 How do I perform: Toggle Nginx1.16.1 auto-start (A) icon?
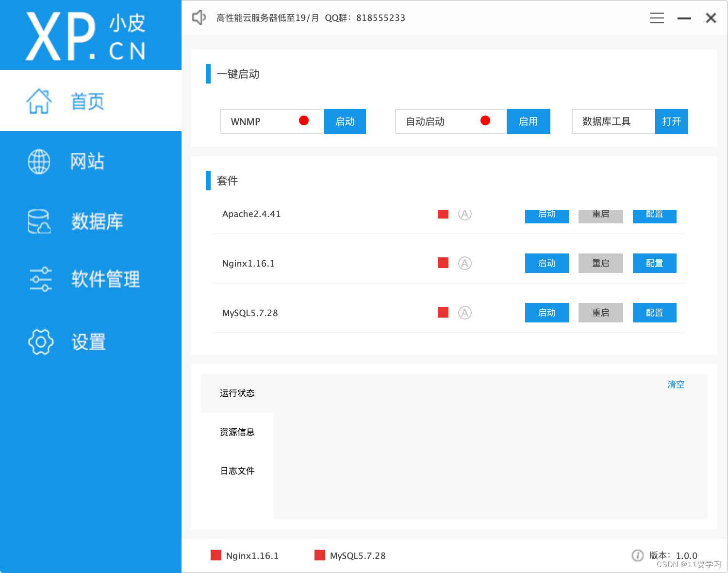(x=465, y=263)
